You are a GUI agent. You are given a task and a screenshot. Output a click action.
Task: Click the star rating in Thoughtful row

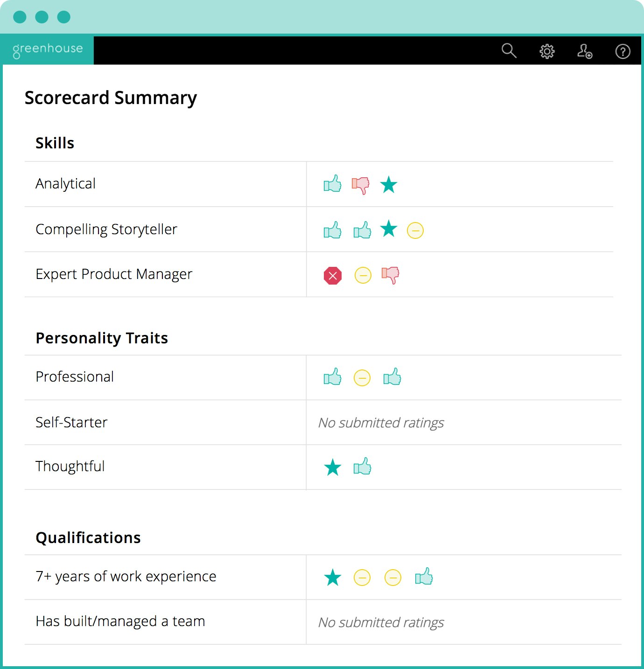pyautogui.click(x=333, y=467)
